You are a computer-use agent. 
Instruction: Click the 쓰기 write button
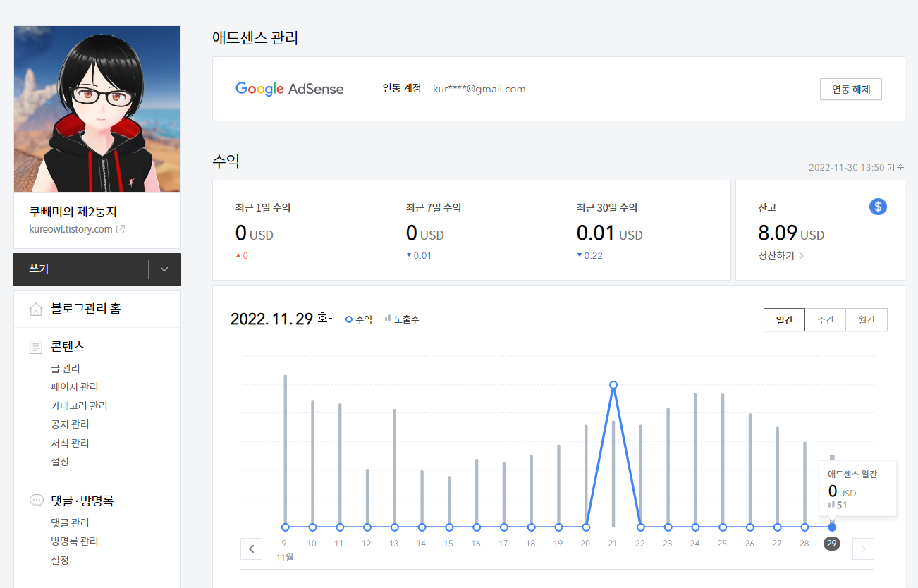[81, 269]
